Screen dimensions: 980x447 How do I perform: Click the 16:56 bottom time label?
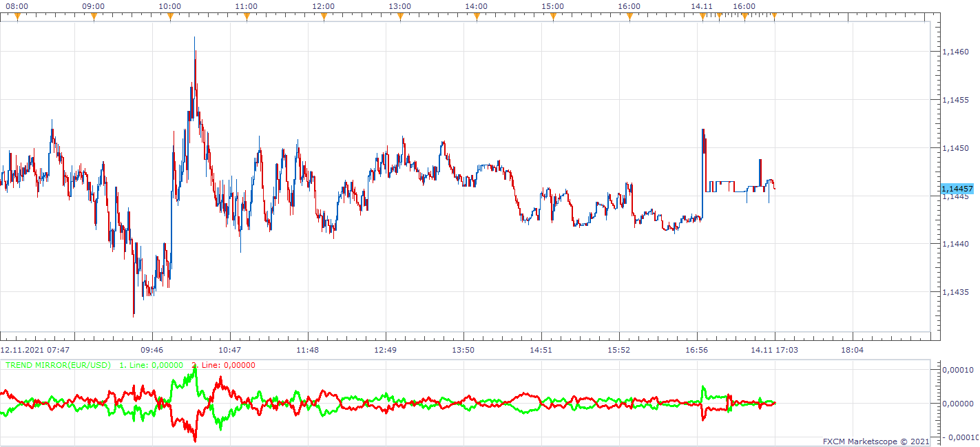click(x=697, y=350)
